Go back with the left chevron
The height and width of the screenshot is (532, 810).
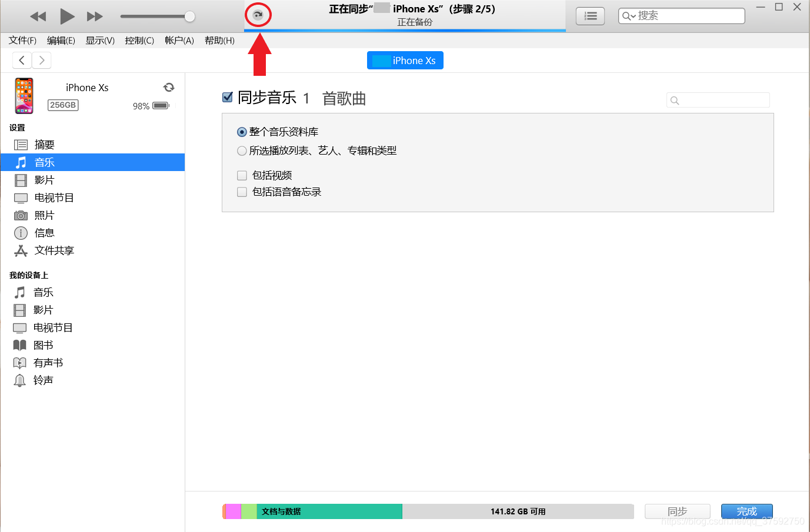click(22, 60)
